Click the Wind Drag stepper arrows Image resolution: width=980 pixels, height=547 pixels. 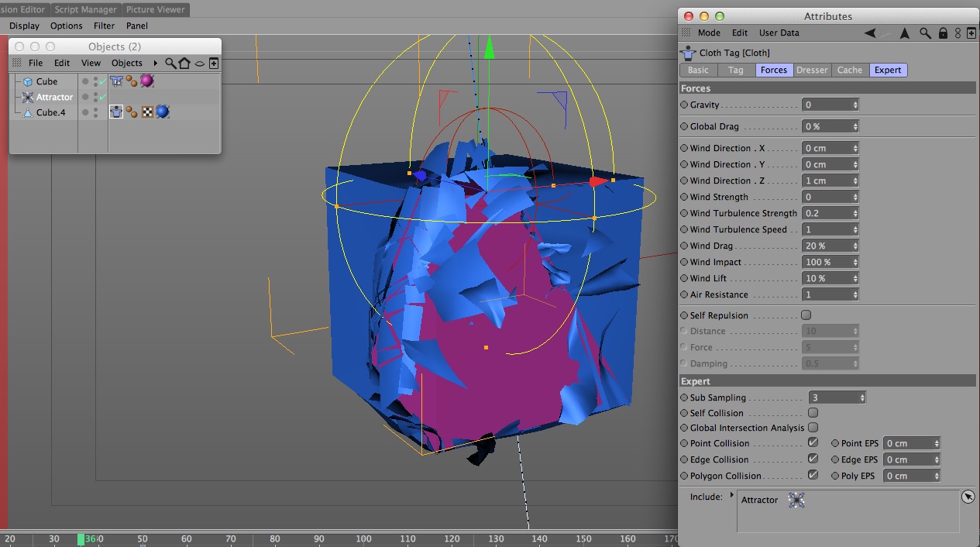pyautogui.click(x=855, y=246)
